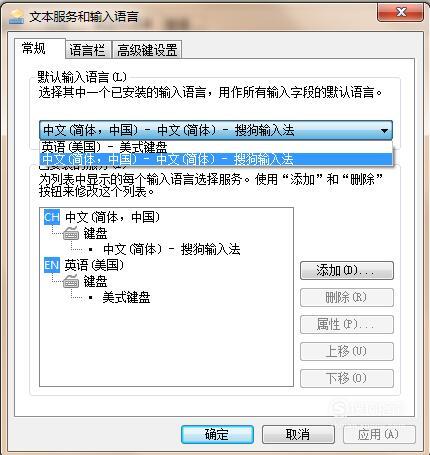Image resolution: width=430 pixels, height=455 pixels.
Task: Click the EN language icon
Action: pos(52,265)
